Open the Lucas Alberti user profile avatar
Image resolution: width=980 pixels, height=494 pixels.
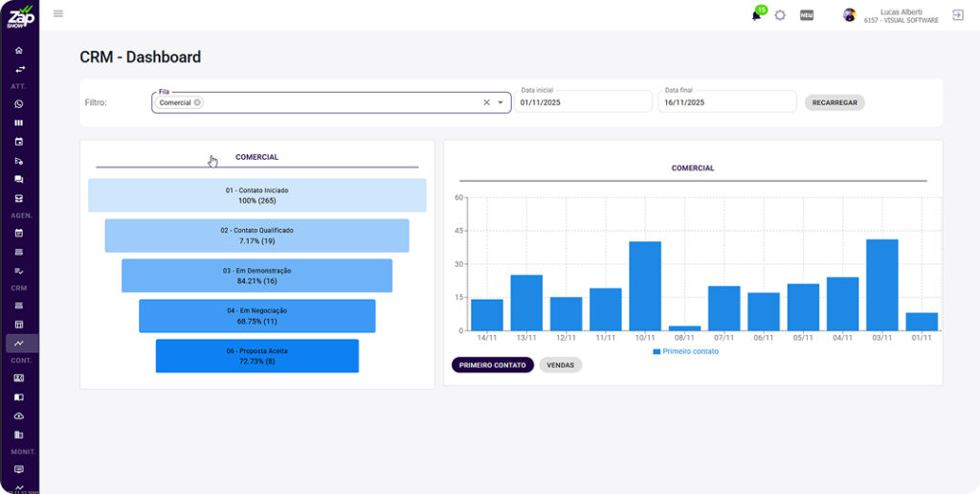click(x=849, y=15)
